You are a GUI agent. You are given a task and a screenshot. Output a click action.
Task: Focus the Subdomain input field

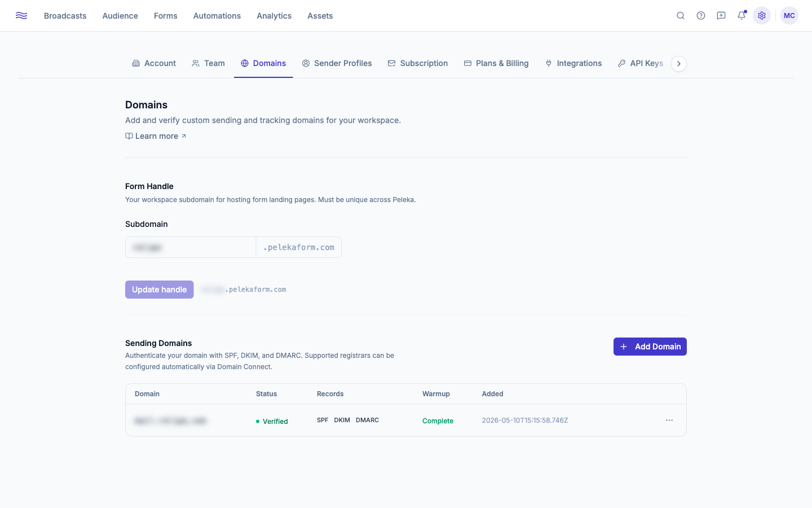click(x=191, y=247)
